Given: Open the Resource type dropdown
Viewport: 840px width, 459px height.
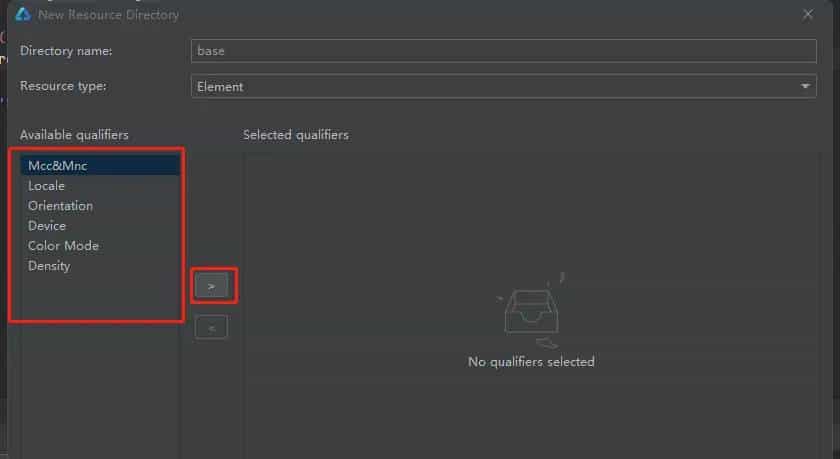Looking at the screenshot, I should (504, 86).
